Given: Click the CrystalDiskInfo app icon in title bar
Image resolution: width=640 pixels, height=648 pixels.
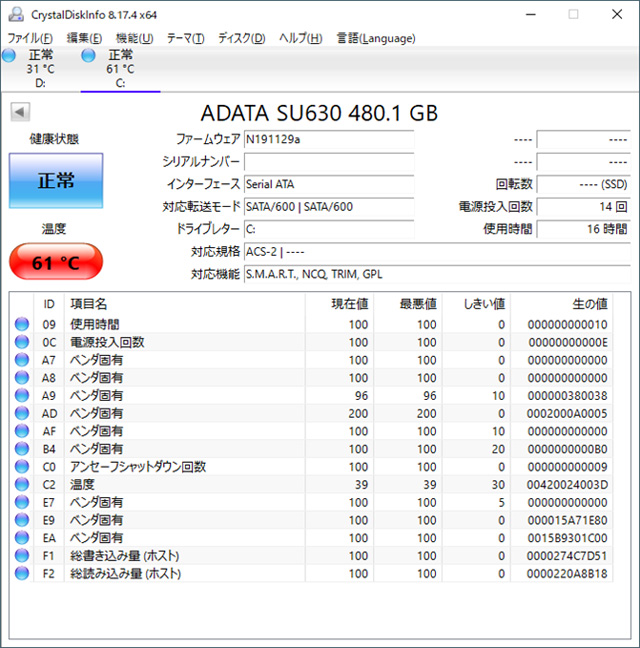Looking at the screenshot, I should pyautogui.click(x=16, y=14).
